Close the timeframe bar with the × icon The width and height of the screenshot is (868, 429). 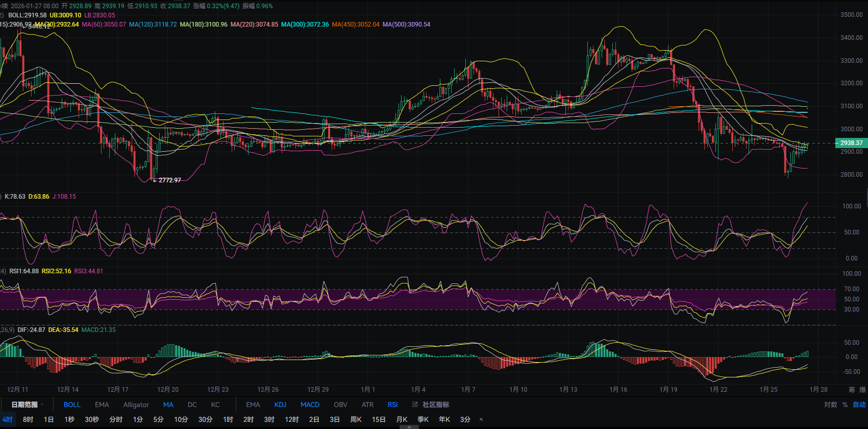[x=481, y=419]
